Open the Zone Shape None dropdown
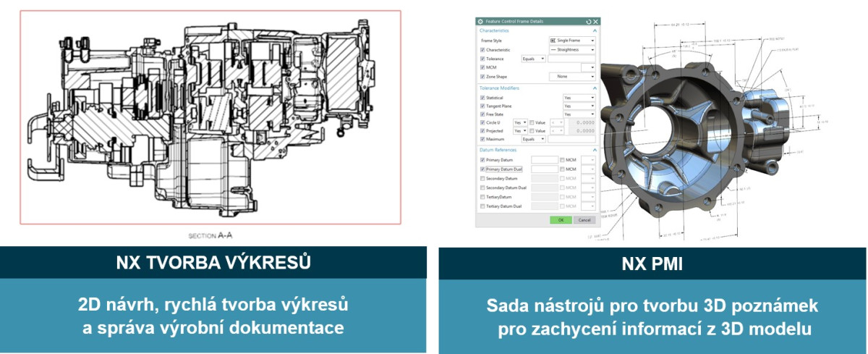 572,76
